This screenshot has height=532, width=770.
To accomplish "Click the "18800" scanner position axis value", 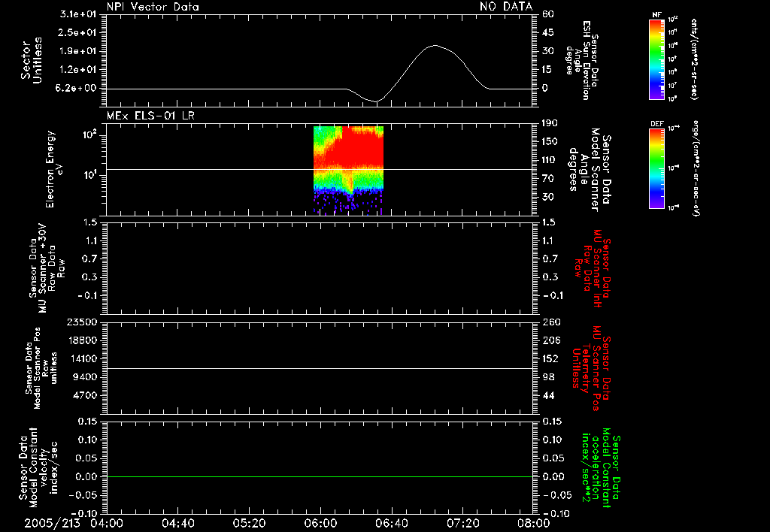I will point(82,340).
